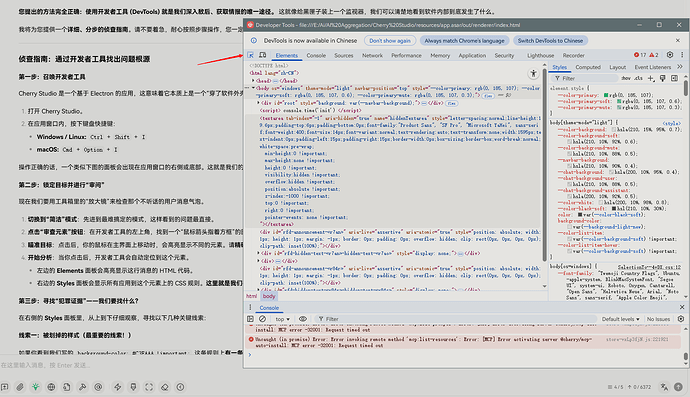690x397 pixels.
Task: Click the No Issues button in console
Action: [x=658, y=319]
